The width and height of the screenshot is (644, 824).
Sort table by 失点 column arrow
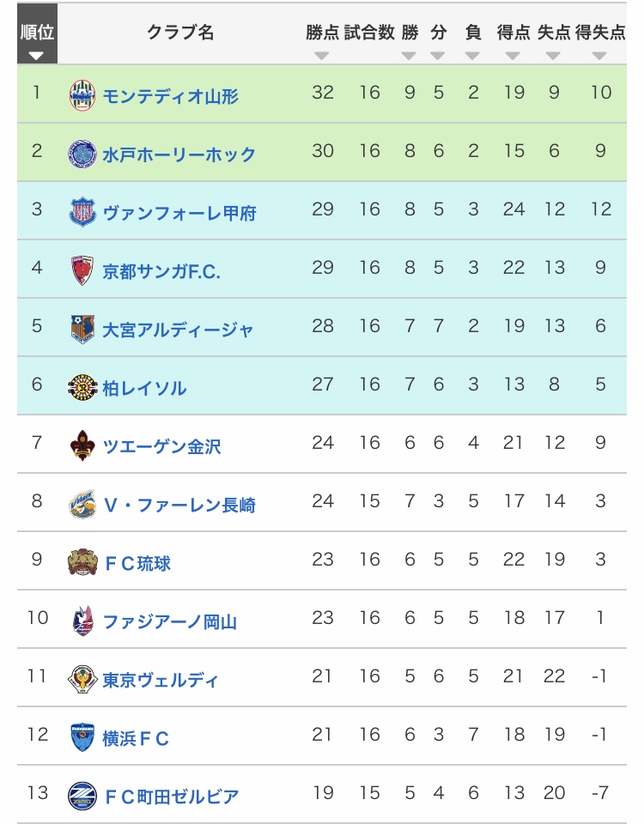(x=554, y=56)
